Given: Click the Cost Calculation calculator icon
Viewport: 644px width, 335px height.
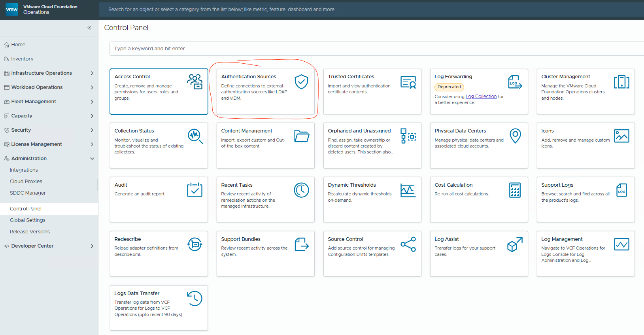Looking at the screenshot, I should (515, 190).
